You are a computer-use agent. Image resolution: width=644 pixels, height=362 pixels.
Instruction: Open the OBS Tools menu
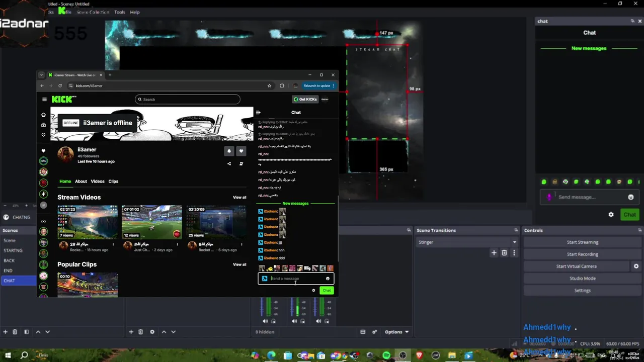(x=119, y=12)
